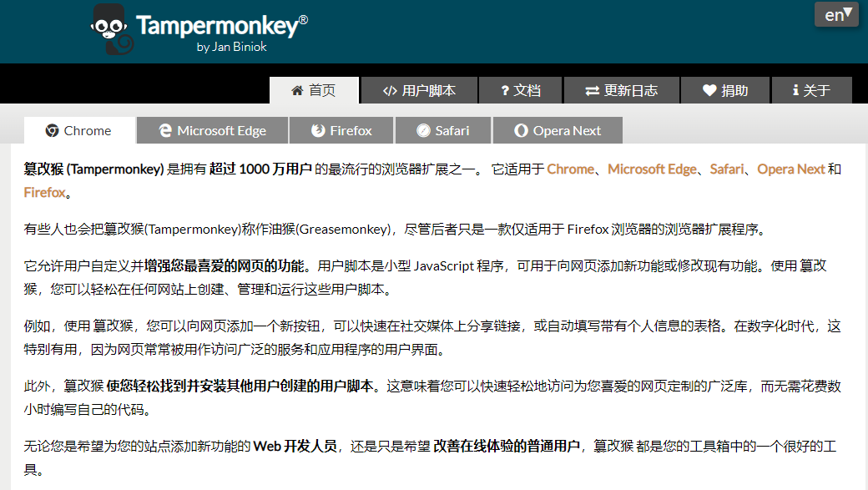Select the Safari browser tab
The height and width of the screenshot is (490, 868).
(x=443, y=131)
